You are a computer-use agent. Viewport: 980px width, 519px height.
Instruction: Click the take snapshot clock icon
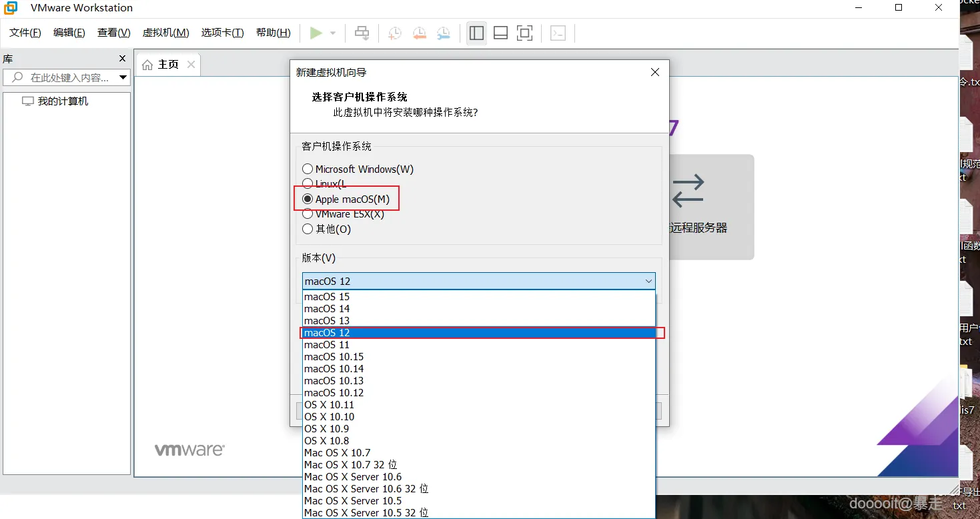tap(395, 33)
